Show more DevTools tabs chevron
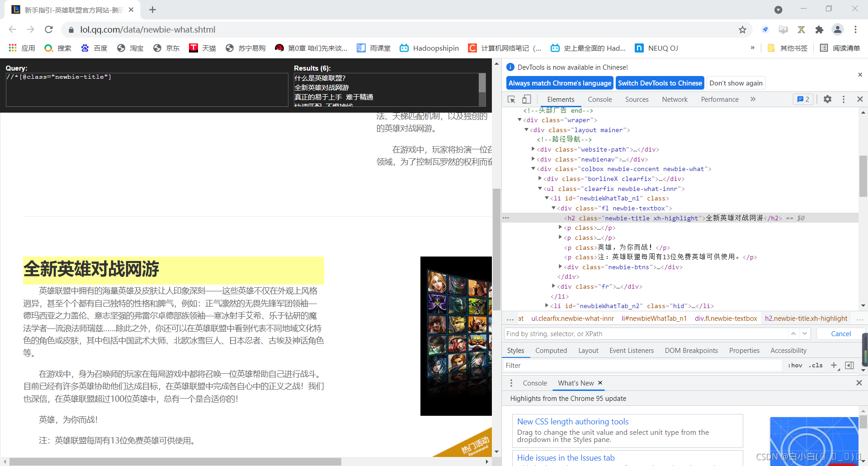Image resolution: width=868 pixels, height=466 pixels. click(x=753, y=99)
